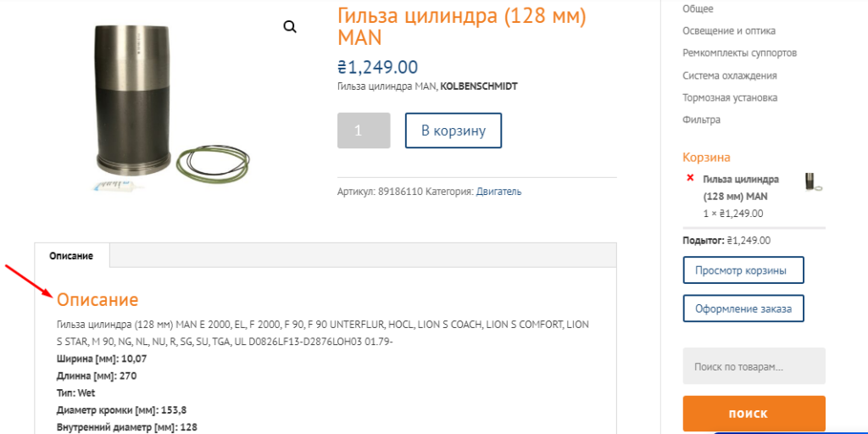The height and width of the screenshot is (434, 868).
Task: Open cart item Гильза цилиндра (128 мм) MAN link
Action: tap(741, 187)
